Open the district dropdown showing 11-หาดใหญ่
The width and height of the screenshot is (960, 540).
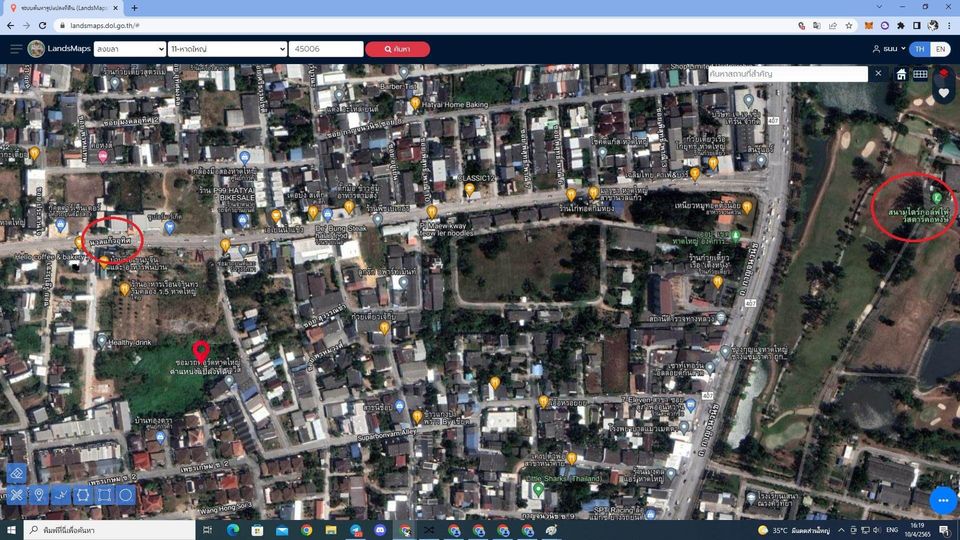coord(227,49)
